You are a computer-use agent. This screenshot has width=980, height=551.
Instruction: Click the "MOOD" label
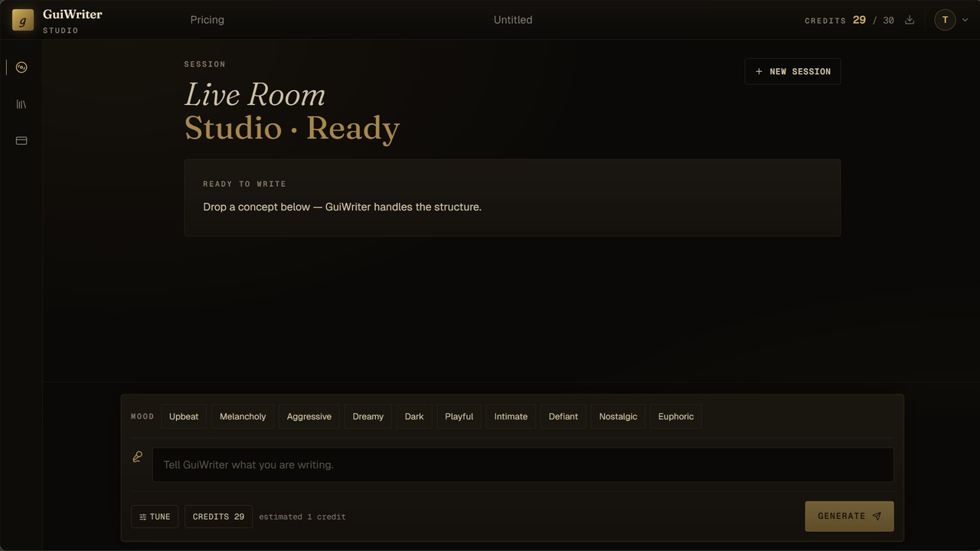(x=142, y=416)
